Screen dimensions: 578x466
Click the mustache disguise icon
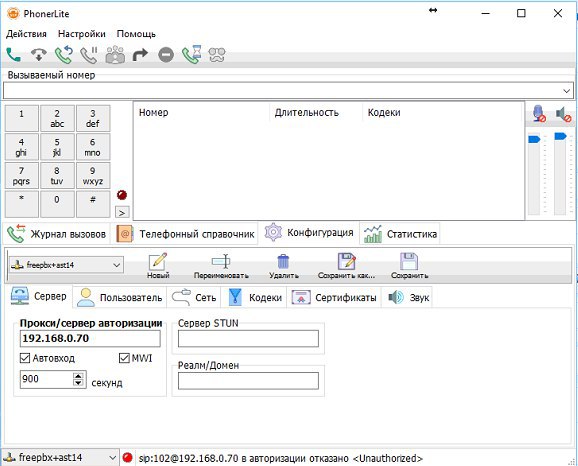point(217,55)
